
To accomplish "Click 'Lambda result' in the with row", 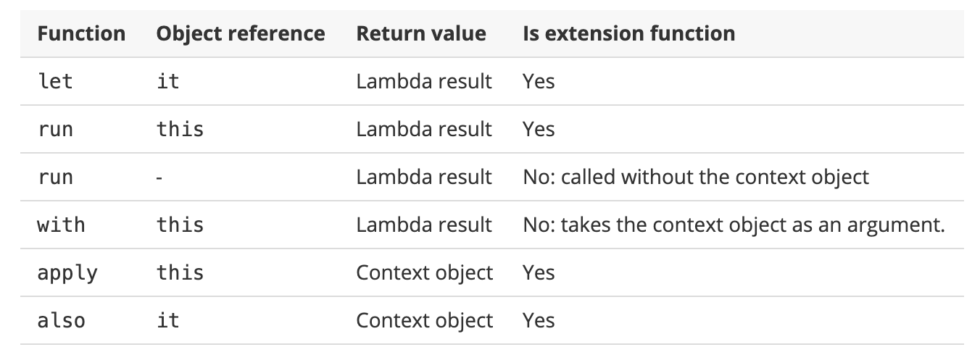I will tap(424, 225).
